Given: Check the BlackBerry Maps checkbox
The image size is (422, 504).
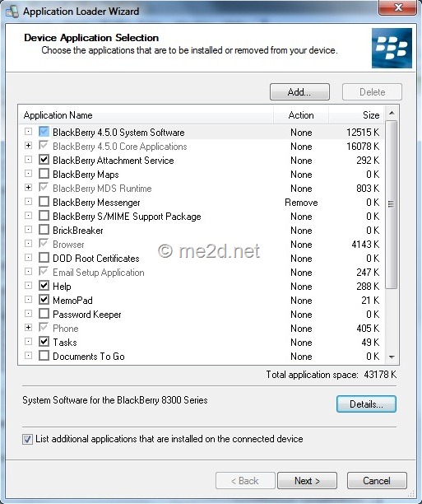Looking at the screenshot, I should [x=44, y=174].
